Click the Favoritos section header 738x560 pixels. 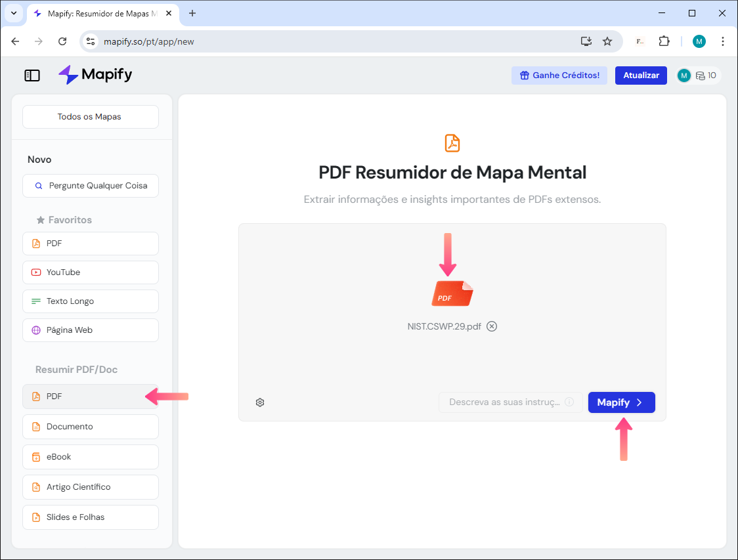click(x=64, y=220)
